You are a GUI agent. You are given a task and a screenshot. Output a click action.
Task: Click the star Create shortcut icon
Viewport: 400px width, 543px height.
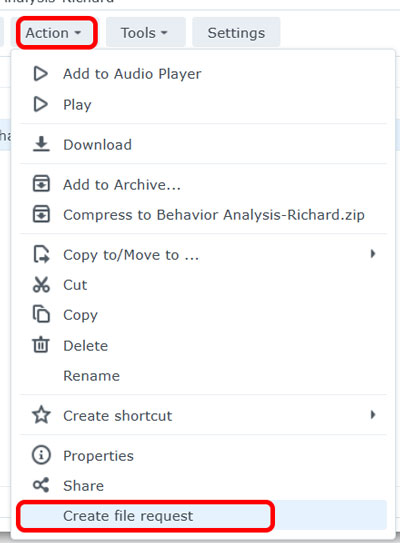41,415
